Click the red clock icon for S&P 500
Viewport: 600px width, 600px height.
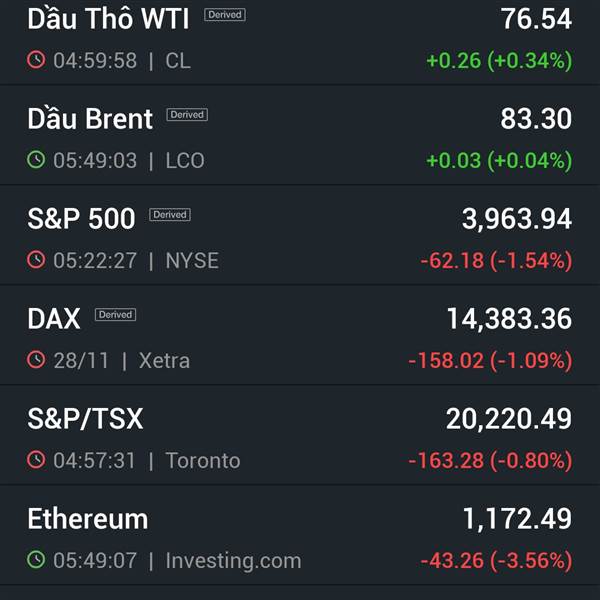(x=36, y=260)
